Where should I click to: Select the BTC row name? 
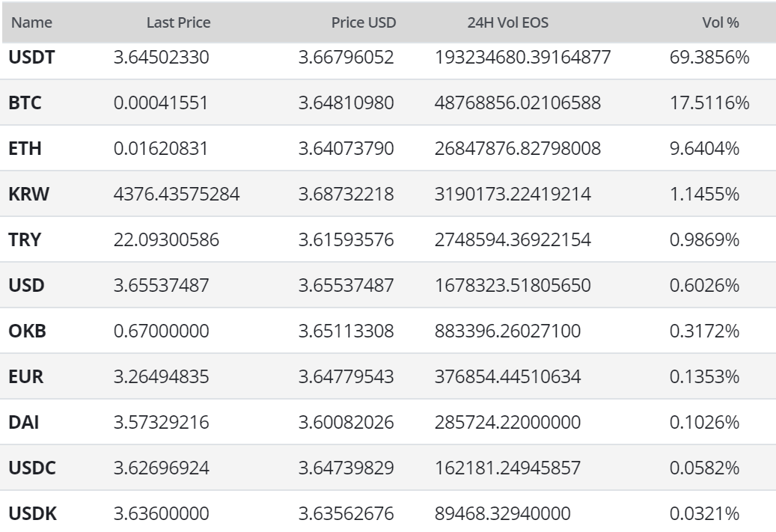25,103
